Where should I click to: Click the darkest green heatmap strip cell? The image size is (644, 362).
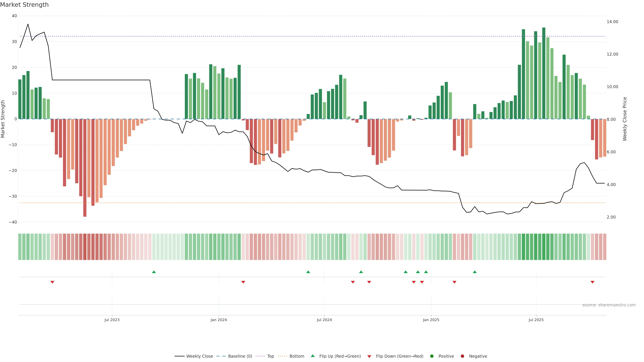(544, 247)
